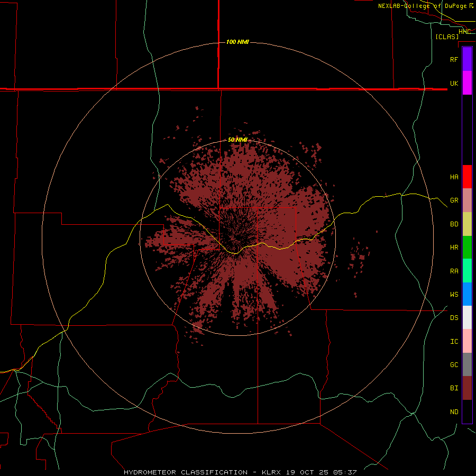Click the "100 NMI" range ring label
Image resolution: width=476 pixels, height=476 pixels.
click(x=237, y=42)
